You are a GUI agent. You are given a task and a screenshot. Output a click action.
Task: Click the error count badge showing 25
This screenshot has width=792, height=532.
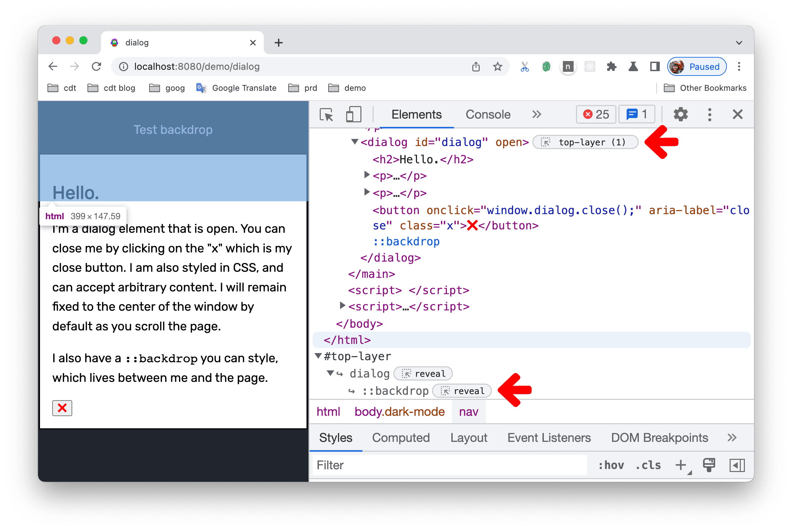tap(596, 114)
